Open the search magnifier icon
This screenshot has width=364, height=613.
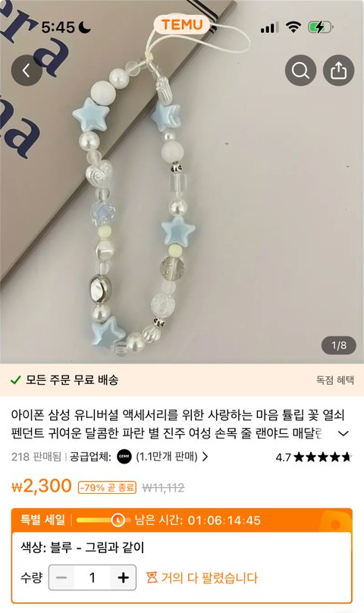[x=300, y=71]
